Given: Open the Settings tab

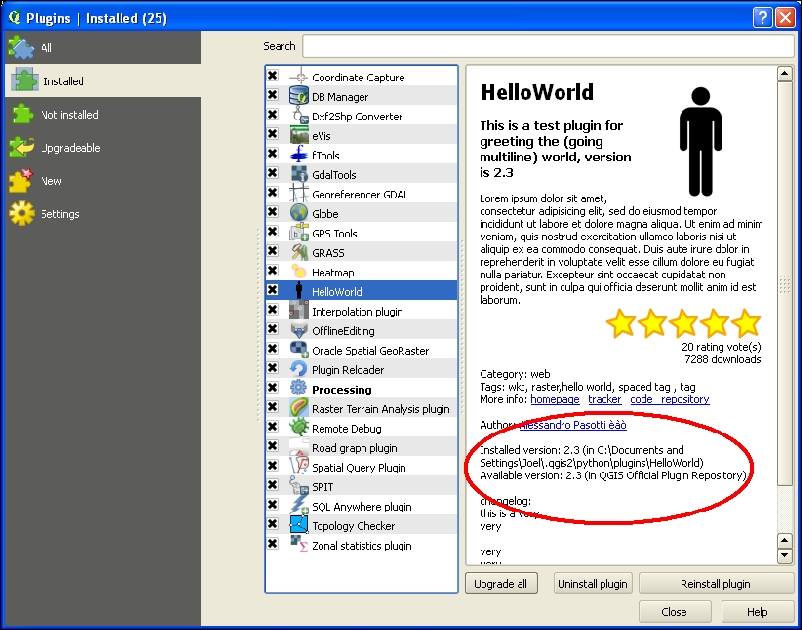Looking at the screenshot, I should 60,214.
